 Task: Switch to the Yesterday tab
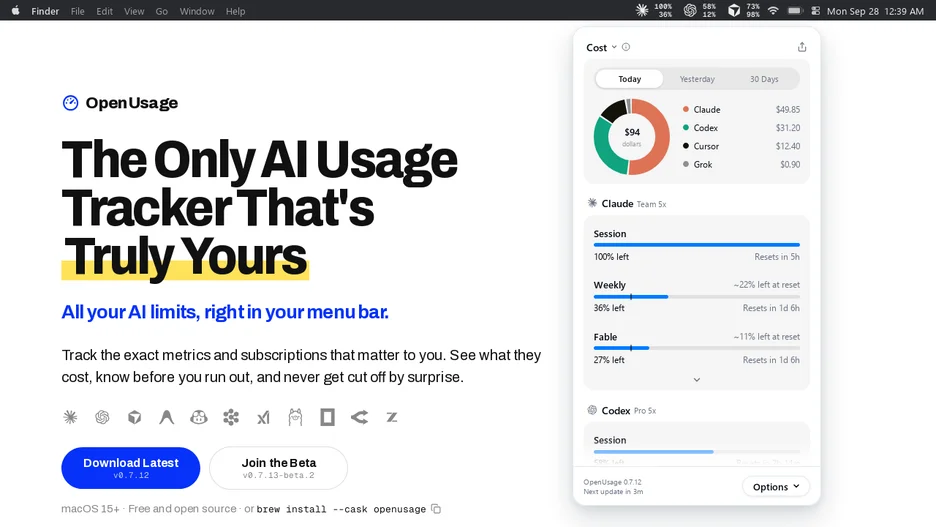[x=697, y=79]
